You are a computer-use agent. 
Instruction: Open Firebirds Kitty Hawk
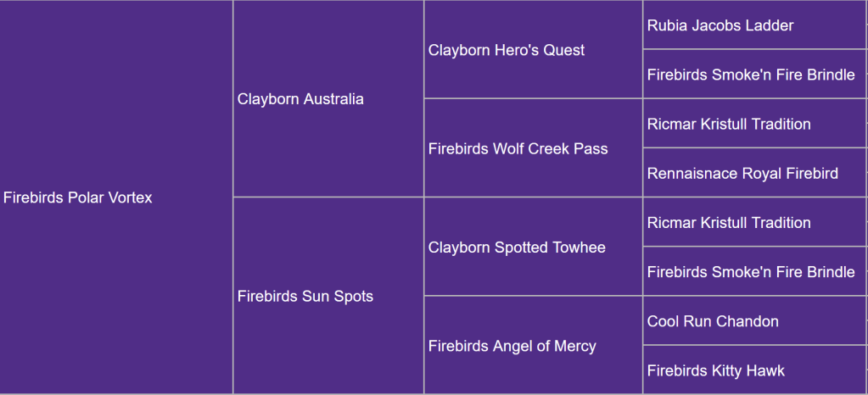pos(715,370)
